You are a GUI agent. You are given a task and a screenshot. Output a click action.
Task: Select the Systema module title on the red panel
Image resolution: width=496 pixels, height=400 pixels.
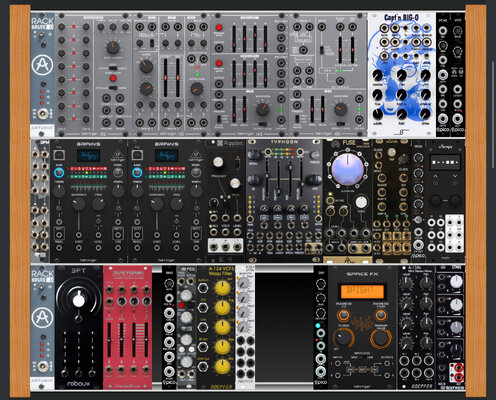coord(127,273)
